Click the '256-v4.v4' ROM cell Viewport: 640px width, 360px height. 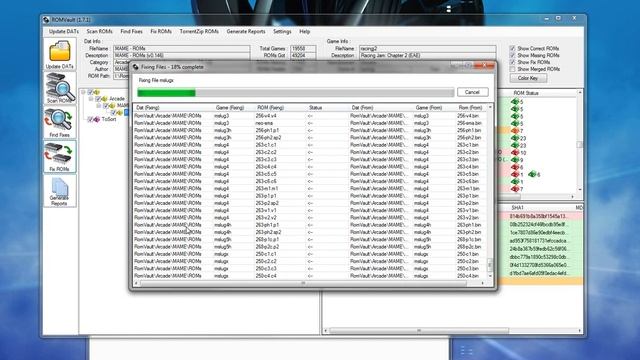[x=266, y=116]
